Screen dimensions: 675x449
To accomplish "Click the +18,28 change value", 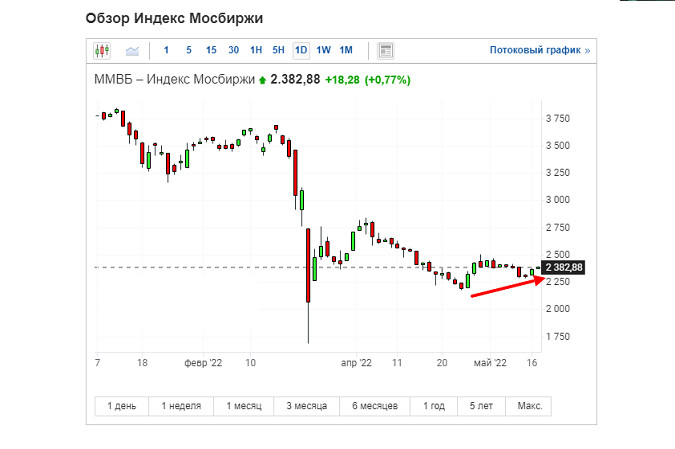I will click(x=342, y=80).
